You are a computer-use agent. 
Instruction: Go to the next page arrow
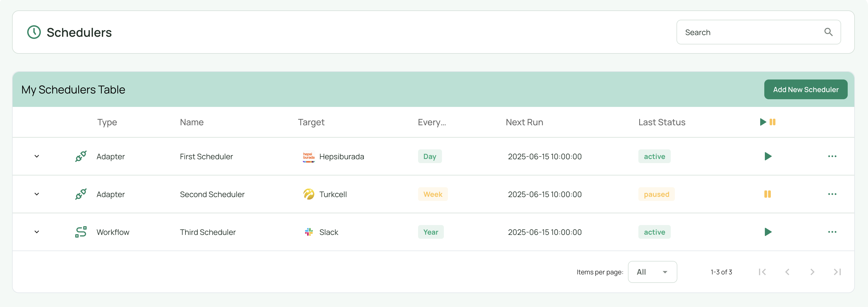coord(812,272)
